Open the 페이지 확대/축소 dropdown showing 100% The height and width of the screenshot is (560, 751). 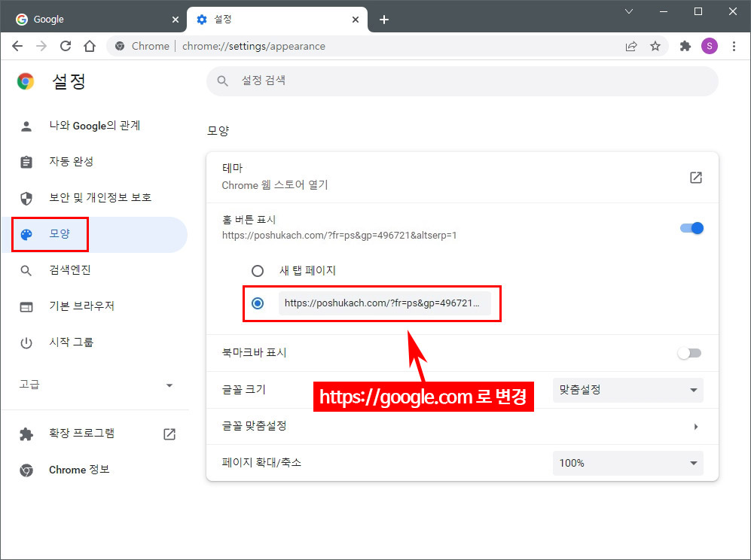tap(628, 463)
